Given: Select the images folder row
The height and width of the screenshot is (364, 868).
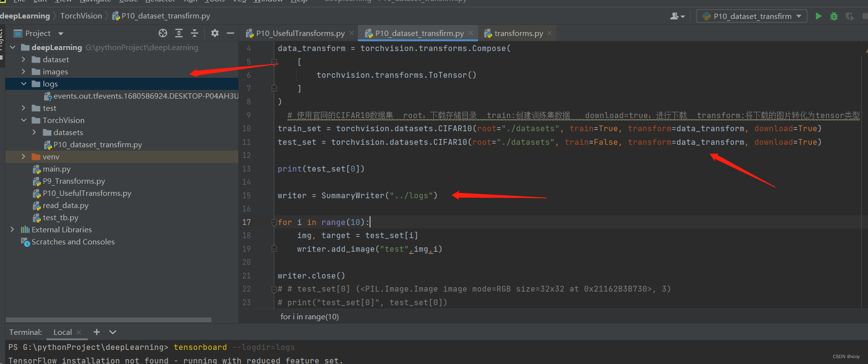Looking at the screenshot, I should coord(122,71).
